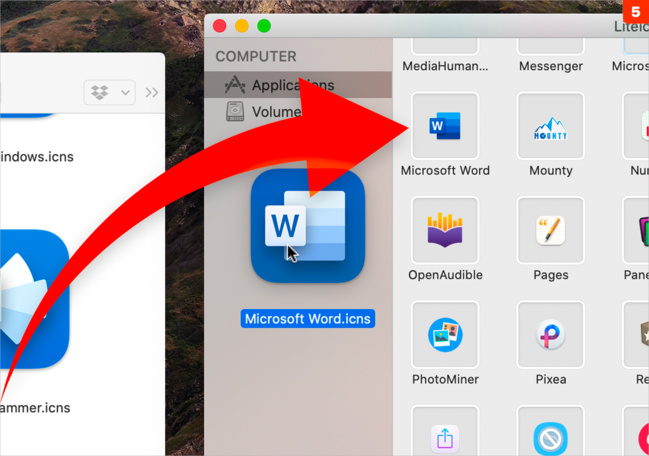This screenshot has width=649, height=456.
Task: Minimize the LiteIcon window with the yellow button
Action: pyautogui.click(x=242, y=26)
